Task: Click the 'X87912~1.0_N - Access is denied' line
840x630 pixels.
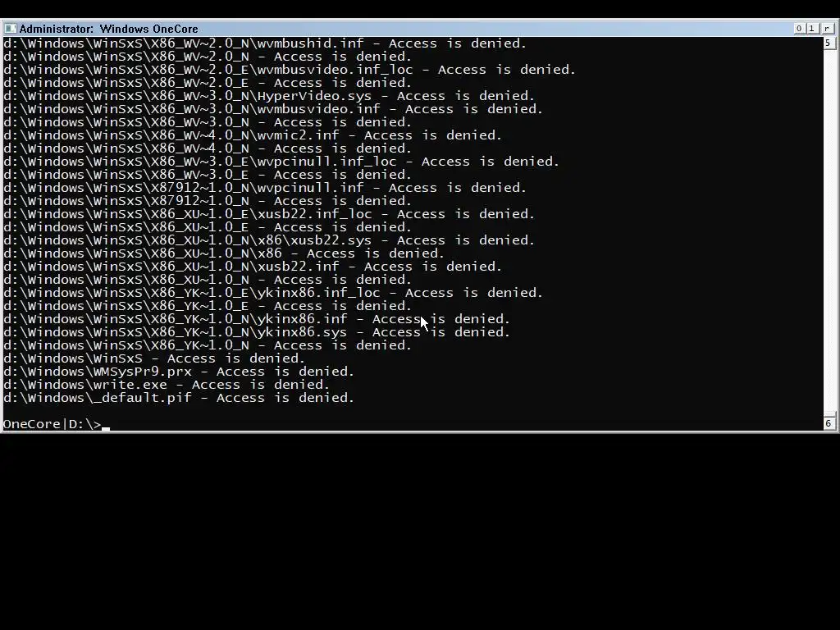Action: click(x=208, y=201)
